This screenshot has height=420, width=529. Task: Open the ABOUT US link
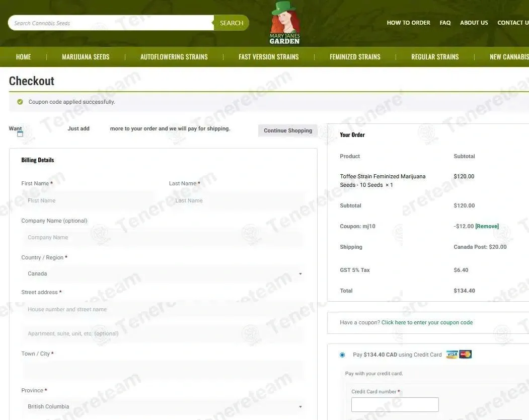click(x=474, y=23)
